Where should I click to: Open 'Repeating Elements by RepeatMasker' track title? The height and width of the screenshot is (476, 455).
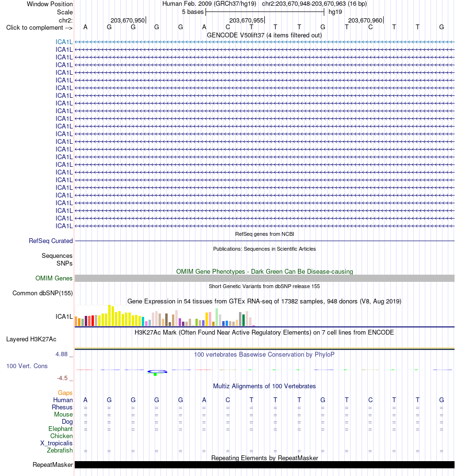coord(264,458)
